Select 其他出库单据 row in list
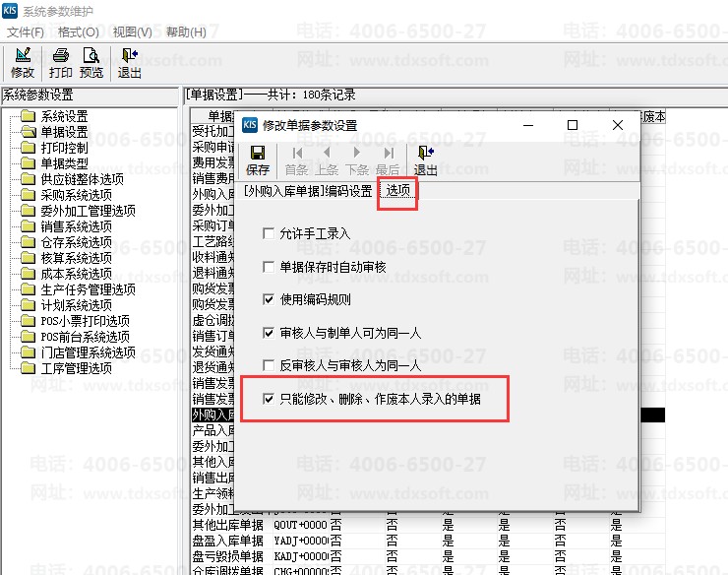This screenshot has height=575, width=728. pyautogui.click(x=428, y=525)
